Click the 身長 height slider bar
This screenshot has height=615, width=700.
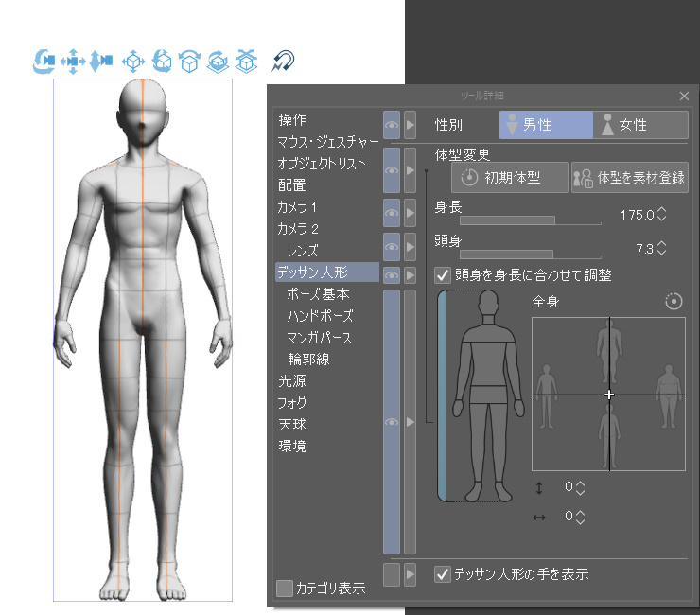click(530, 220)
